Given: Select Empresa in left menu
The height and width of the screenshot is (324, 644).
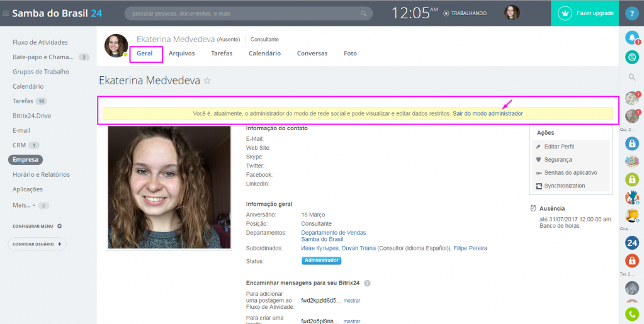Looking at the screenshot, I should point(25,160).
